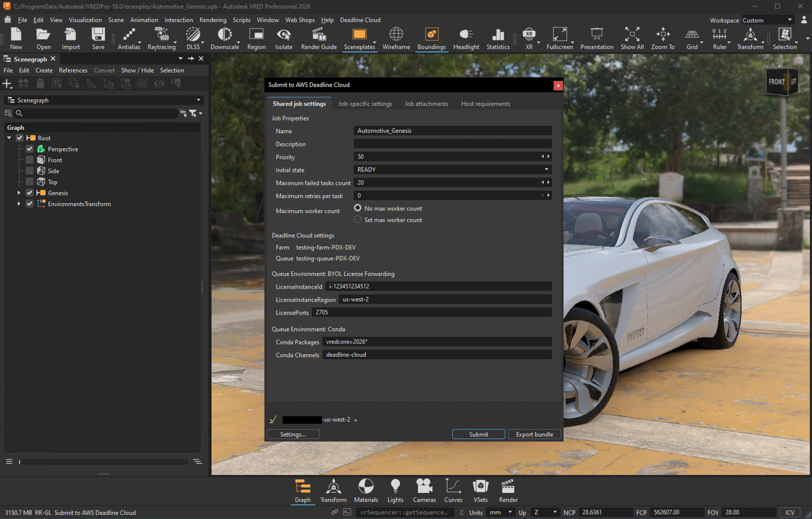Switch to the Job attachments tab
The height and width of the screenshot is (519, 812).
426,104
